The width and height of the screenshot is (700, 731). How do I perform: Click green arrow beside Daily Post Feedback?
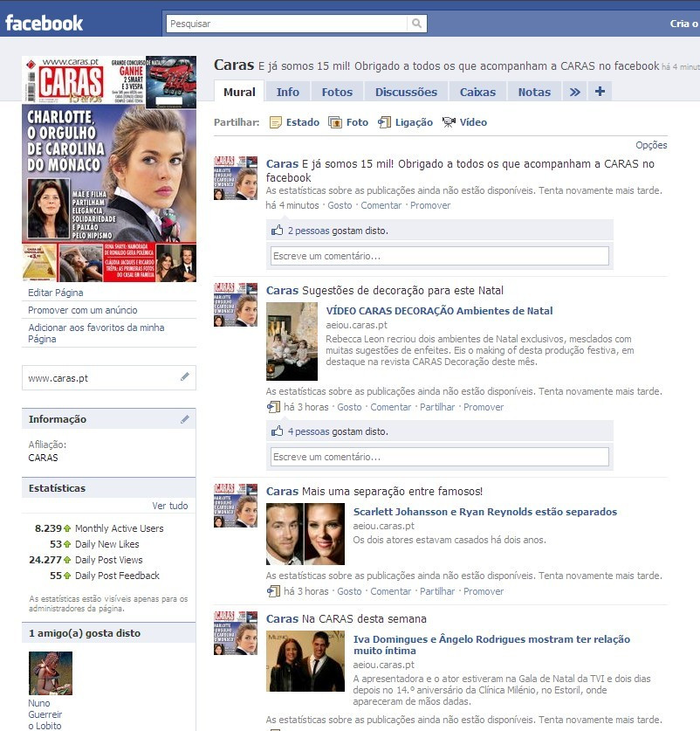point(67,576)
